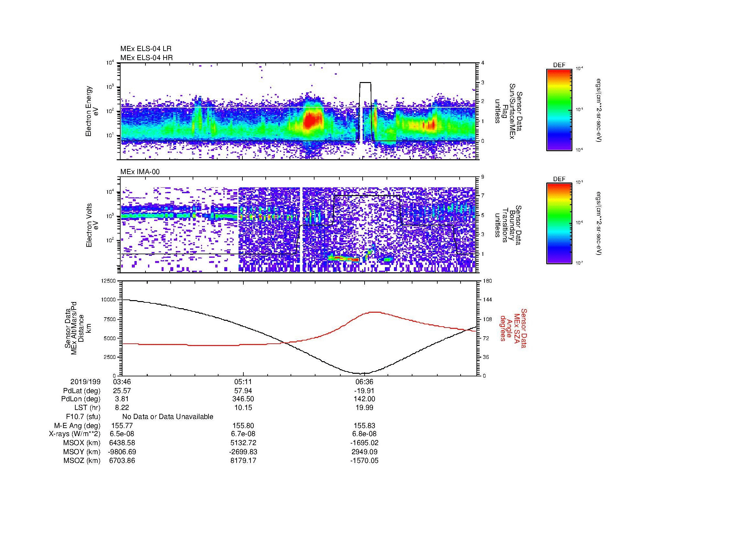Select the PdLon value 142.00
This screenshot has width=756, height=534.
click(364, 399)
